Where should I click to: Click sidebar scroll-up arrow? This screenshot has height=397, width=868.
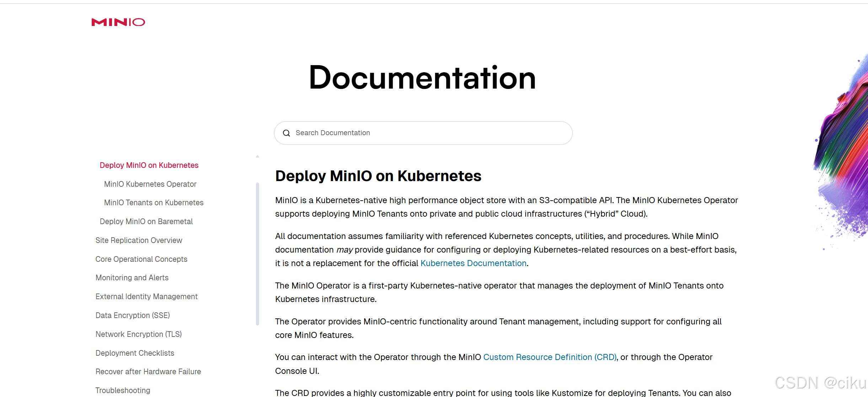point(257,157)
